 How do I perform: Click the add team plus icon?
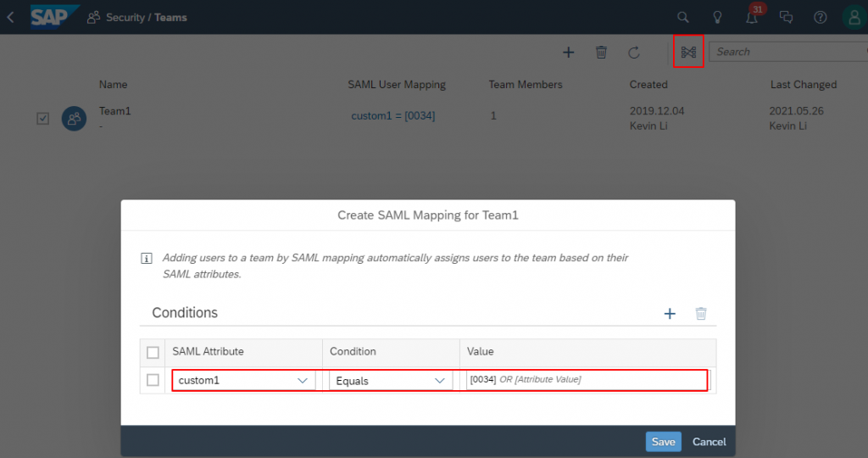[568, 52]
